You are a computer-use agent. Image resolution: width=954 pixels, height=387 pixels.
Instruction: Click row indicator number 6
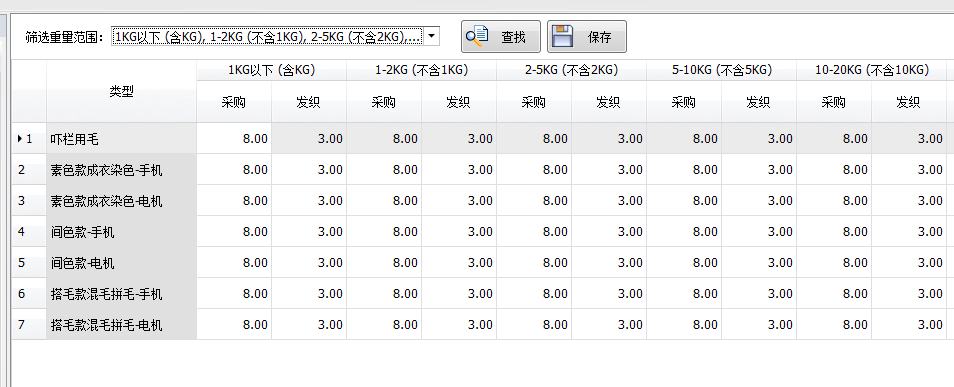(x=29, y=294)
